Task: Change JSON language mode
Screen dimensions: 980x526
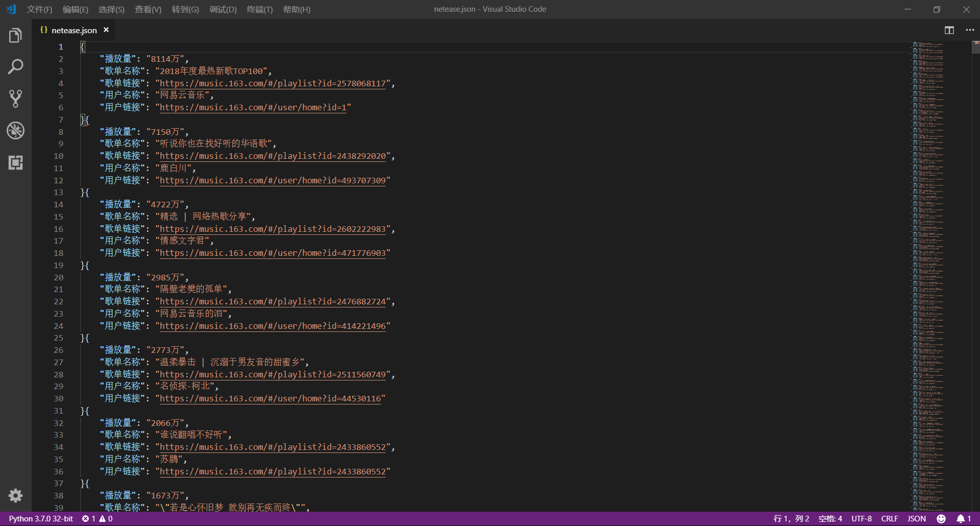Action: pos(916,518)
